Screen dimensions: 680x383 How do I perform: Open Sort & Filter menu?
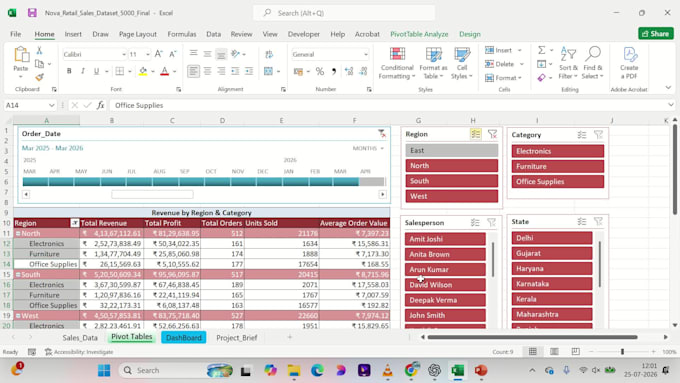point(568,63)
